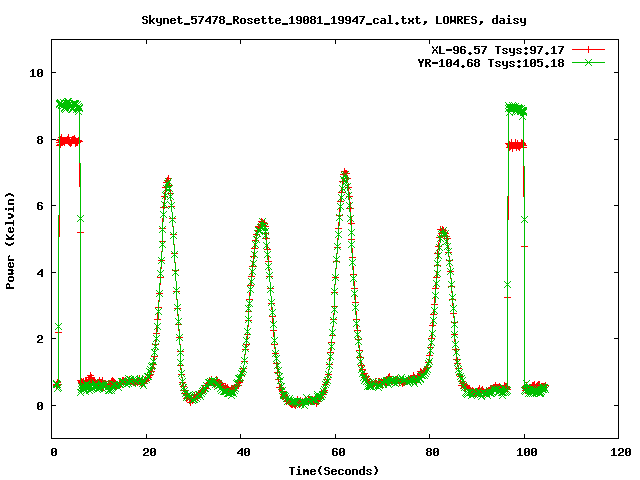Click the x-axis tick label 80
The width and height of the screenshot is (640, 480).
pos(432,452)
